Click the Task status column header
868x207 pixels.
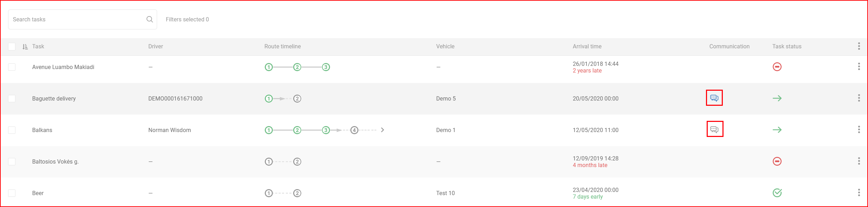(787, 46)
